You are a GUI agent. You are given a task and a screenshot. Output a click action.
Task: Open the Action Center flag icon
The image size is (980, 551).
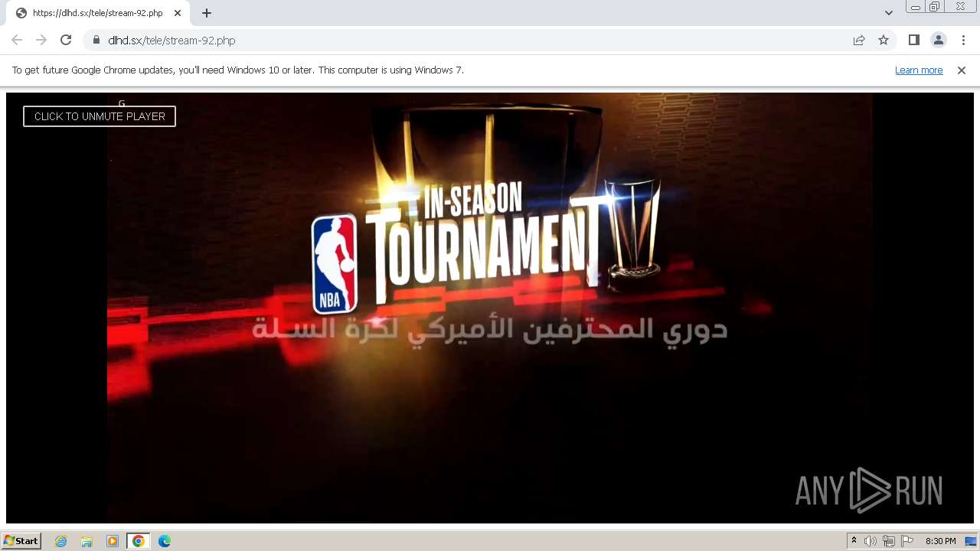pos(907,541)
